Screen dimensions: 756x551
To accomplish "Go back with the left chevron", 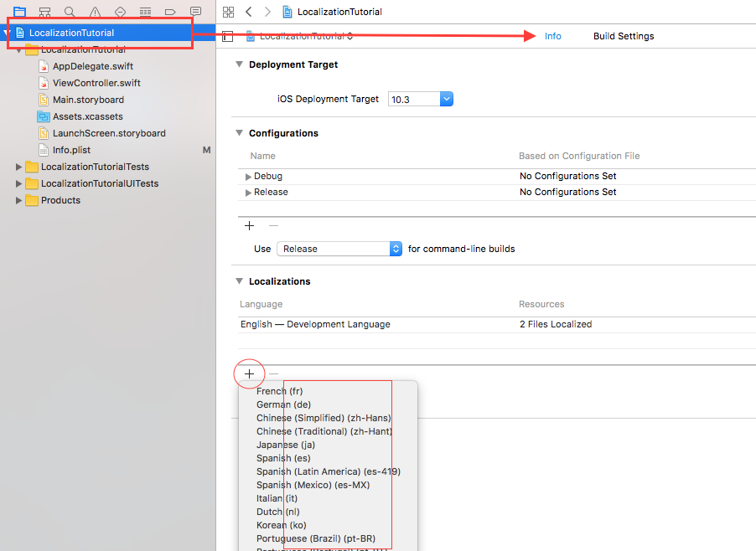I will pyautogui.click(x=249, y=12).
